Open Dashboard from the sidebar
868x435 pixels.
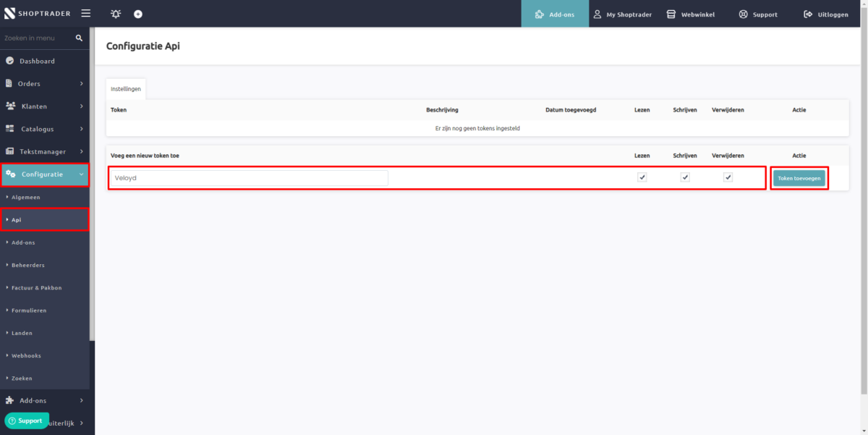click(37, 61)
